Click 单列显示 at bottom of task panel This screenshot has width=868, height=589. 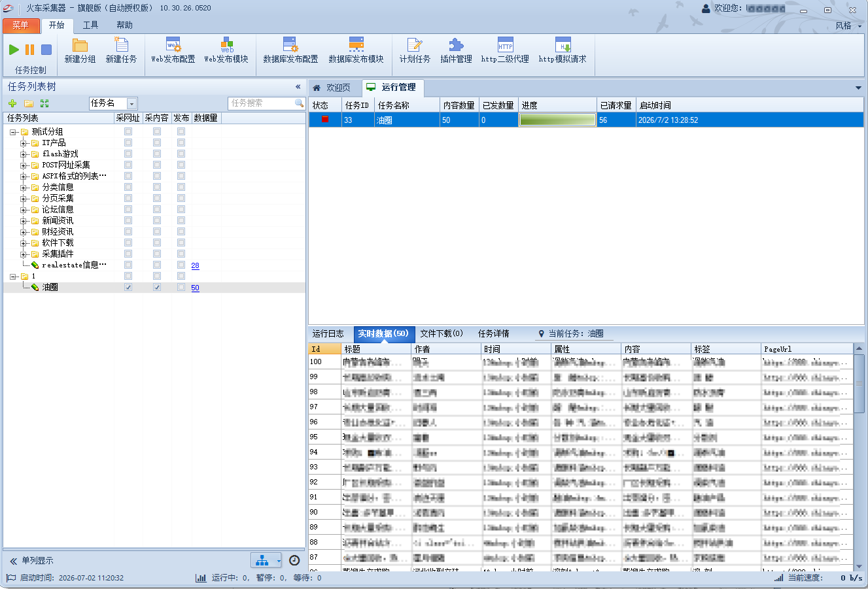(37, 561)
